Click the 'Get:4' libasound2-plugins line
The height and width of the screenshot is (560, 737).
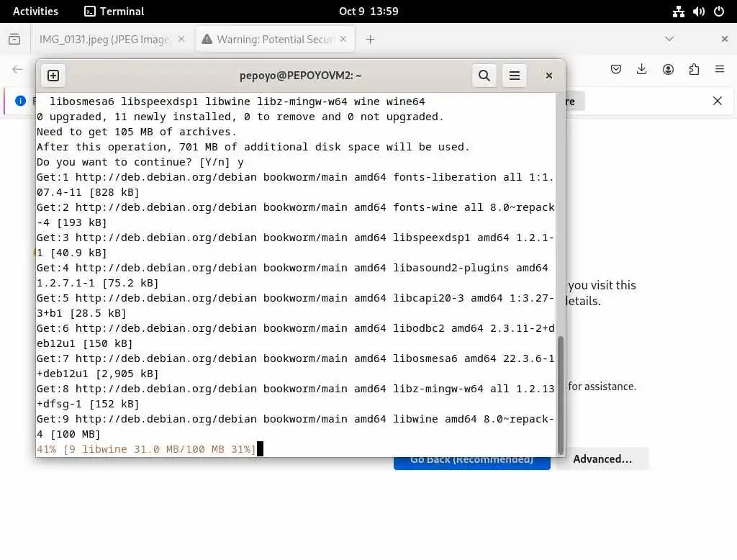coord(292,276)
